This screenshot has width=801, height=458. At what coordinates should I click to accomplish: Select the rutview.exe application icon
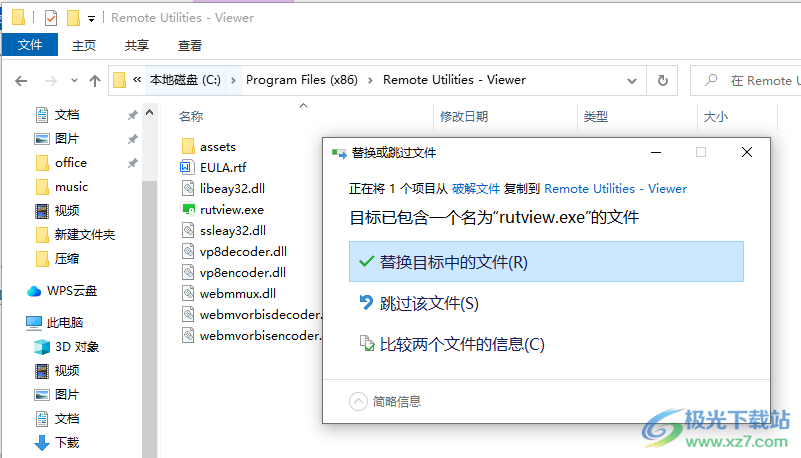tap(188, 209)
